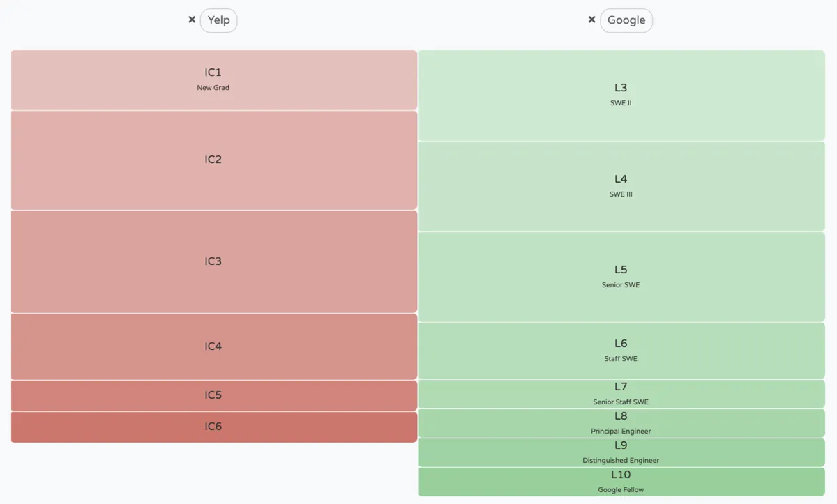Select Google L5 Senior SWE level

click(x=621, y=276)
